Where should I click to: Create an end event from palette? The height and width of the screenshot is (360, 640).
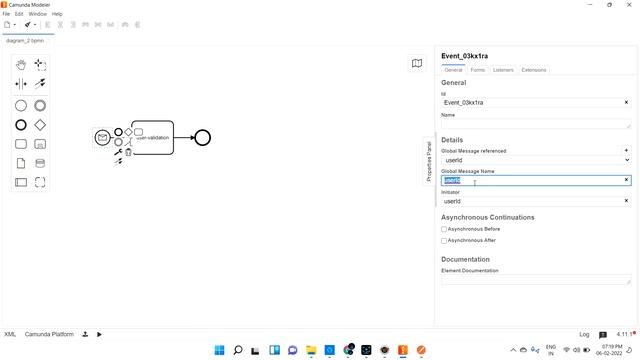click(21, 125)
